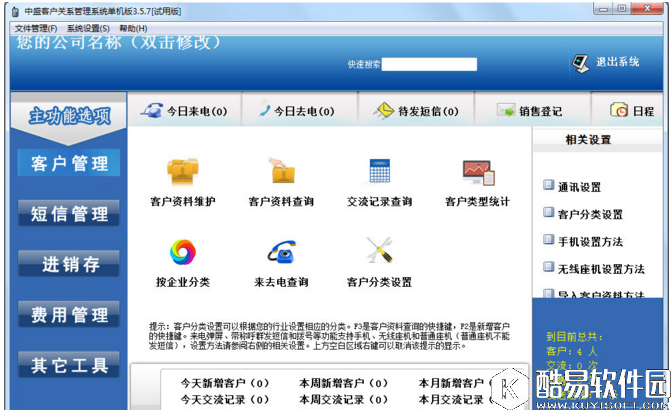Open the 手机设置方法 link
This screenshot has height=410, width=671.
tap(590, 241)
